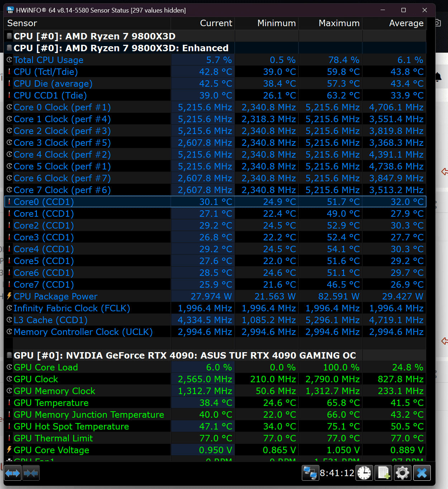Select the highlighted Core0 (CCD1) row
This screenshot has width=448, height=489.
tap(215, 202)
